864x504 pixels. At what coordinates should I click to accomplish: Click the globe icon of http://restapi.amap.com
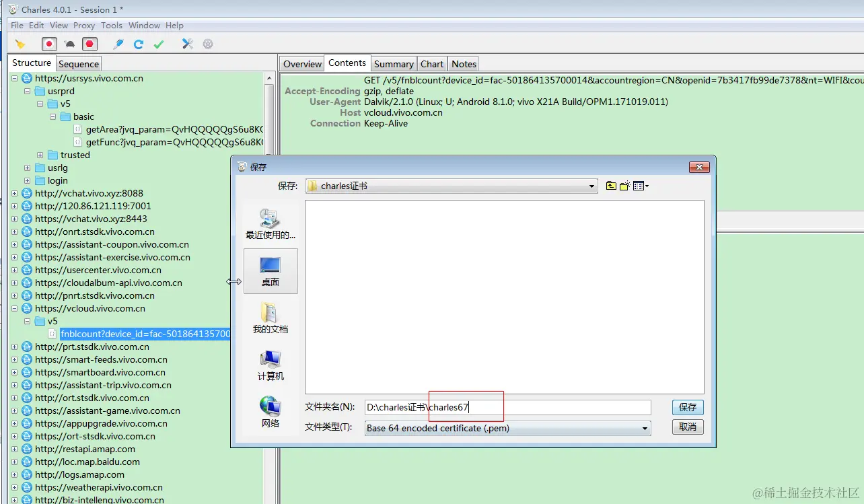point(27,449)
